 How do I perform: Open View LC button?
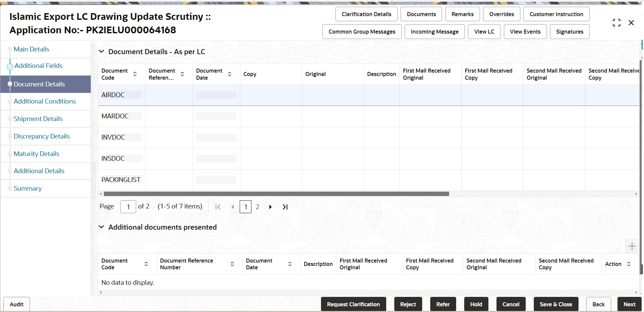(x=484, y=32)
